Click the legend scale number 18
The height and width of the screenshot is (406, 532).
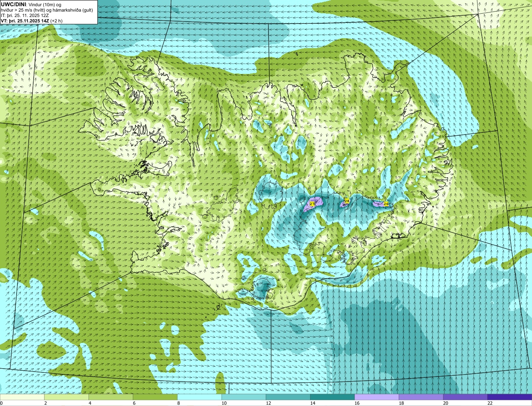click(401, 403)
